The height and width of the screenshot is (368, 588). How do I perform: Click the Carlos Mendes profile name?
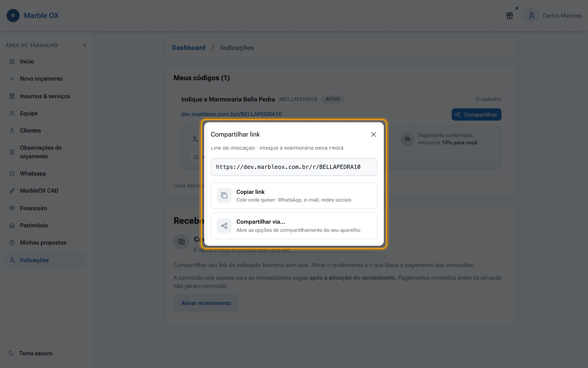562,16
